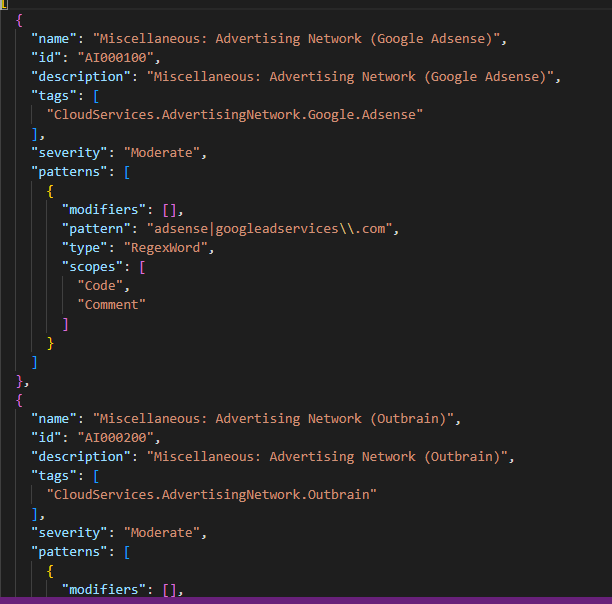This screenshot has height=604, width=612.
Task: Click the Outbrain description string value
Action: 327,457
